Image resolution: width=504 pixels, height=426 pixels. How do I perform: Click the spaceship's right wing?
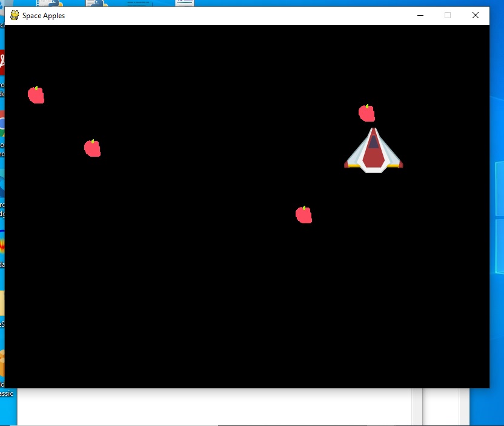[x=393, y=160]
